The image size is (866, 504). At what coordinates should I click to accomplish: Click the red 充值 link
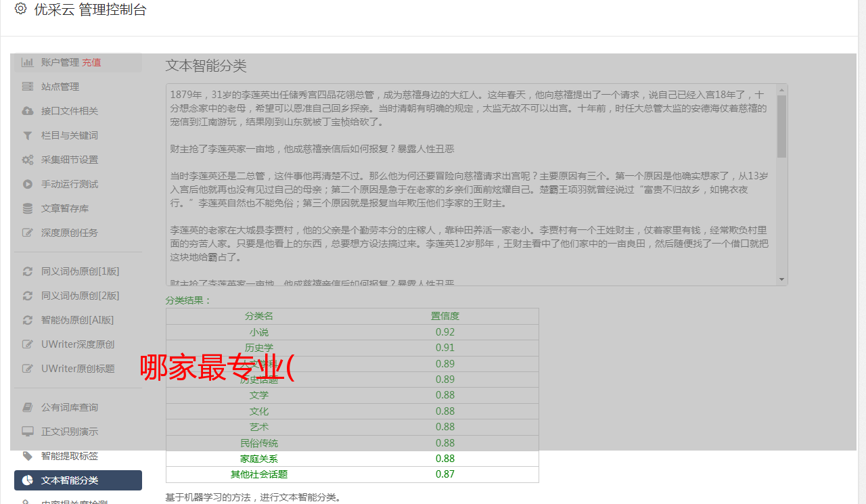click(92, 62)
